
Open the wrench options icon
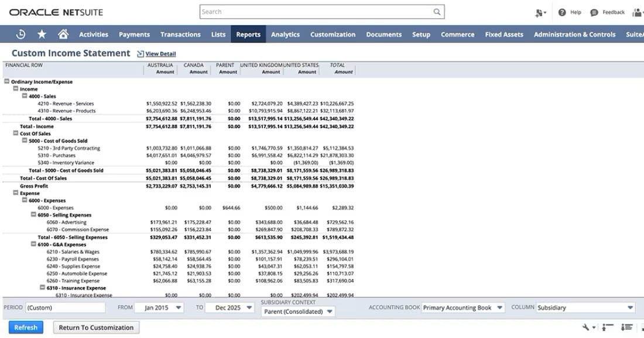[585, 327]
